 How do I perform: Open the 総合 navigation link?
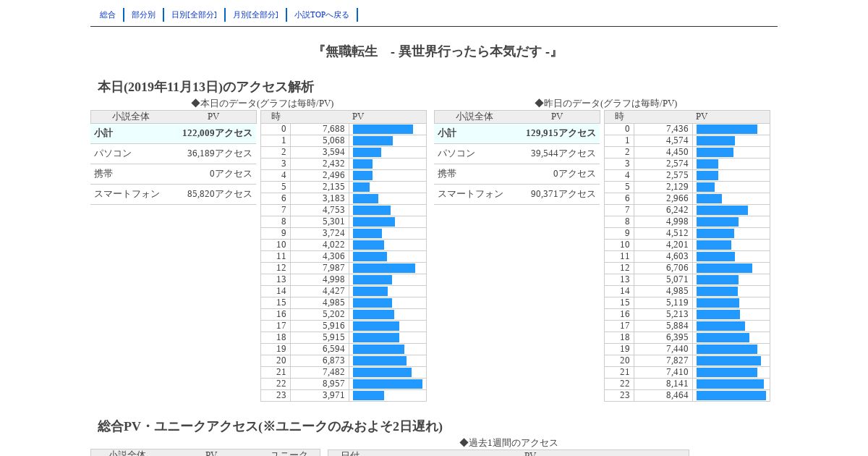[x=108, y=14]
